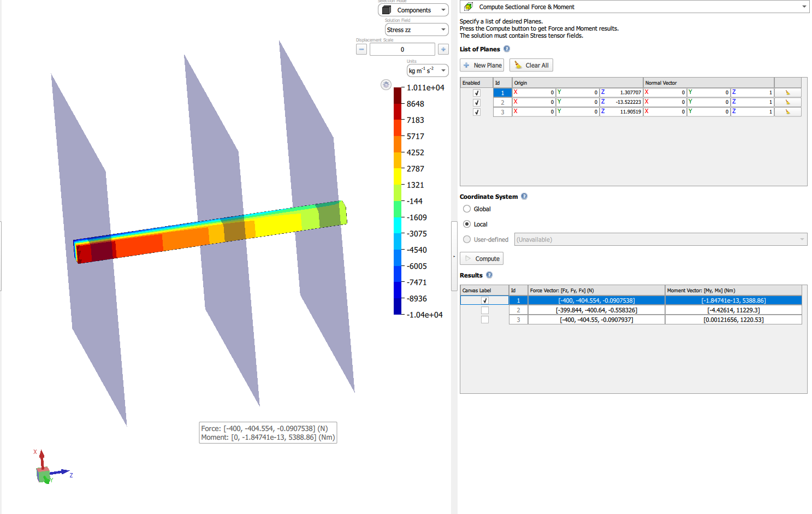Increase displacement scale with plus button

tap(443, 49)
